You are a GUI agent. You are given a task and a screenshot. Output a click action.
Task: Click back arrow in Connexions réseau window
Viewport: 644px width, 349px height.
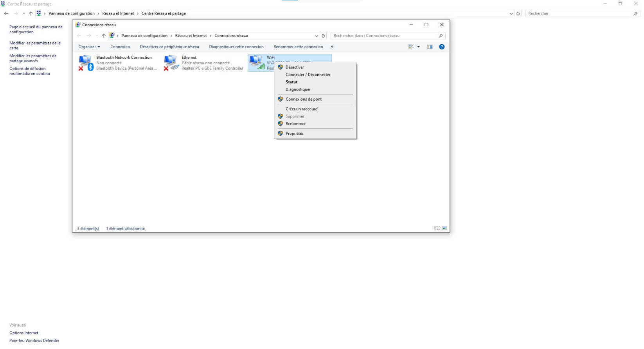click(x=79, y=36)
